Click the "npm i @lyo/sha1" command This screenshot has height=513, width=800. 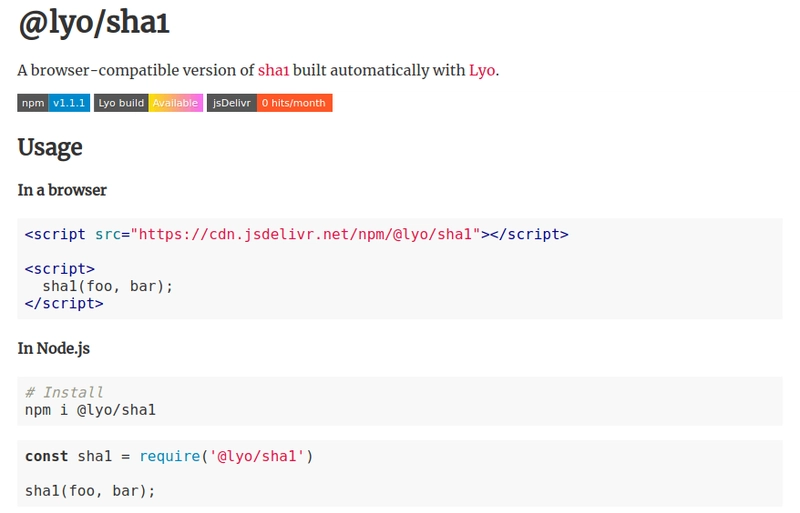[x=90, y=409]
